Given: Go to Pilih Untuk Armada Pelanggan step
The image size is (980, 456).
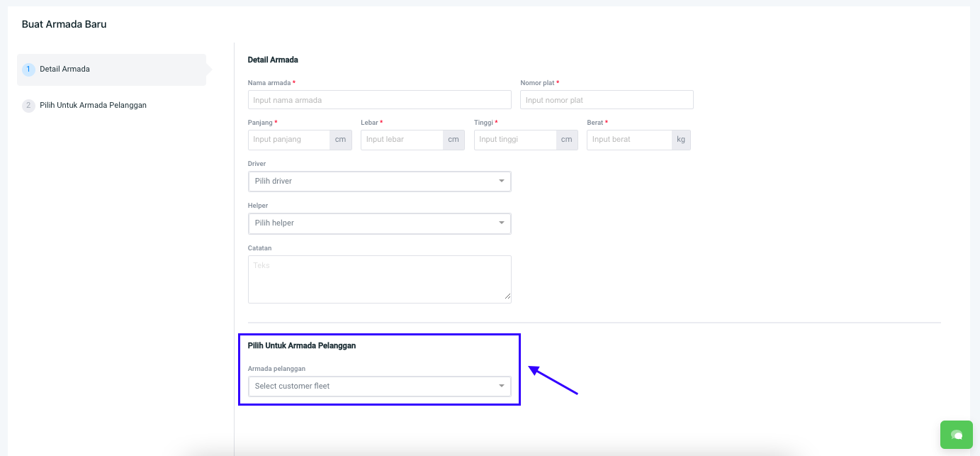Looking at the screenshot, I should coord(93,106).
